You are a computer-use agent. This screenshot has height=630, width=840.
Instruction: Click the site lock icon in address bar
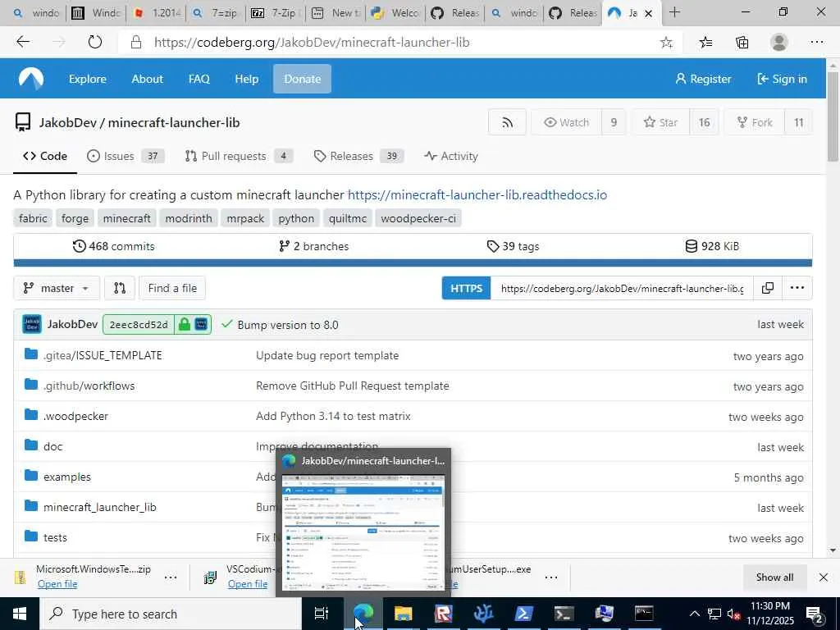pyautogui.click(x=136, y=43)
